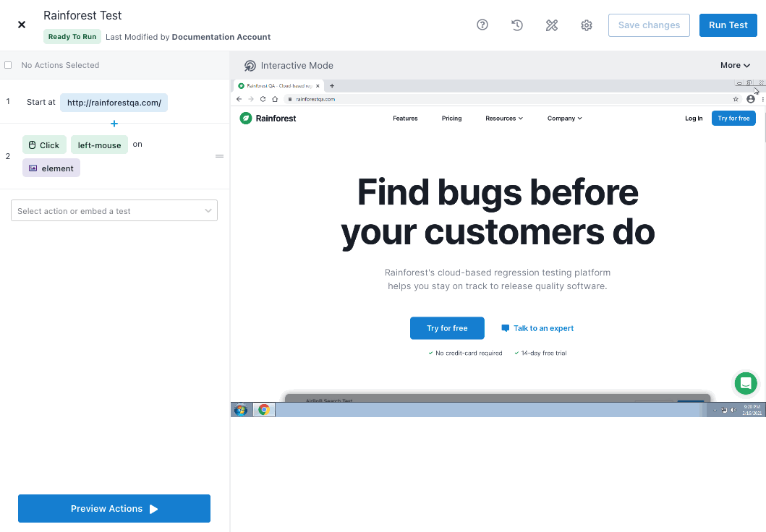766x532 pixels.
Task: Toggle the No Actions Selected checkbox
Action: pyautogui.click(x=8, y=65)
